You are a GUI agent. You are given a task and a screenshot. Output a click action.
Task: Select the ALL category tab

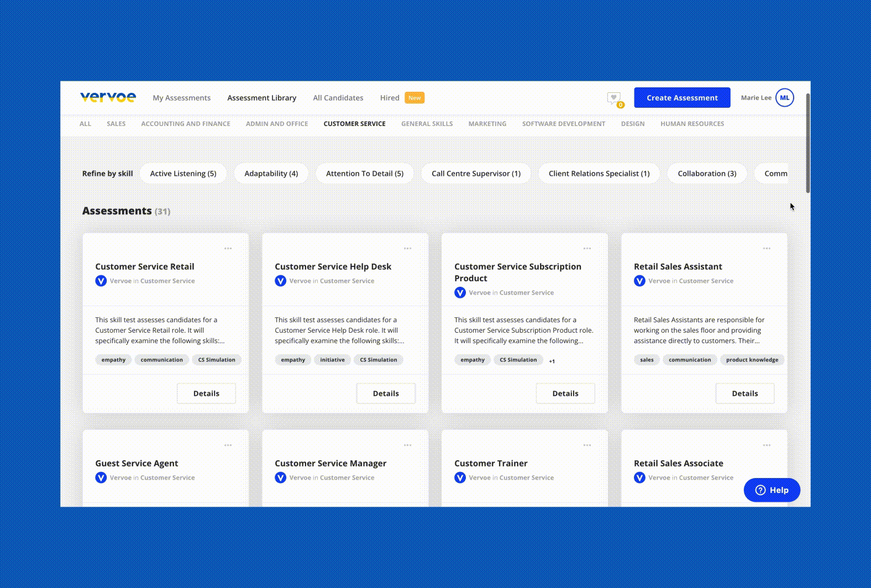click(85, 124)
